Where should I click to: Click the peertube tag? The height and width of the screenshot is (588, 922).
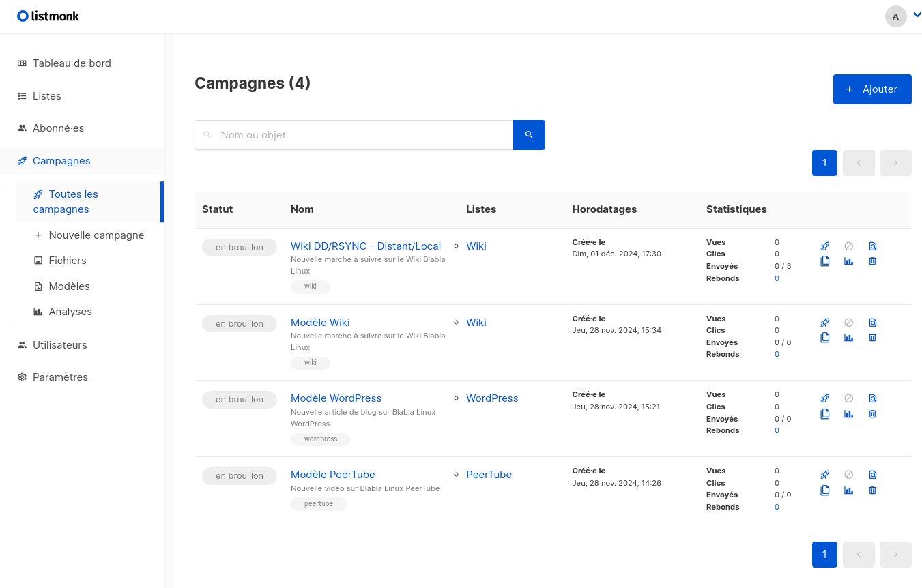point(319,504)
